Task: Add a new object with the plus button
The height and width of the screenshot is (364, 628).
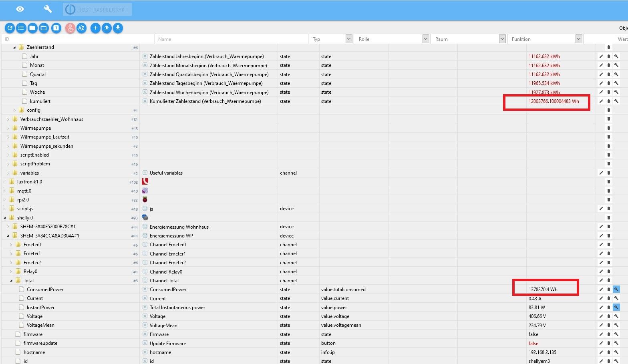Action: coord(95,28)
